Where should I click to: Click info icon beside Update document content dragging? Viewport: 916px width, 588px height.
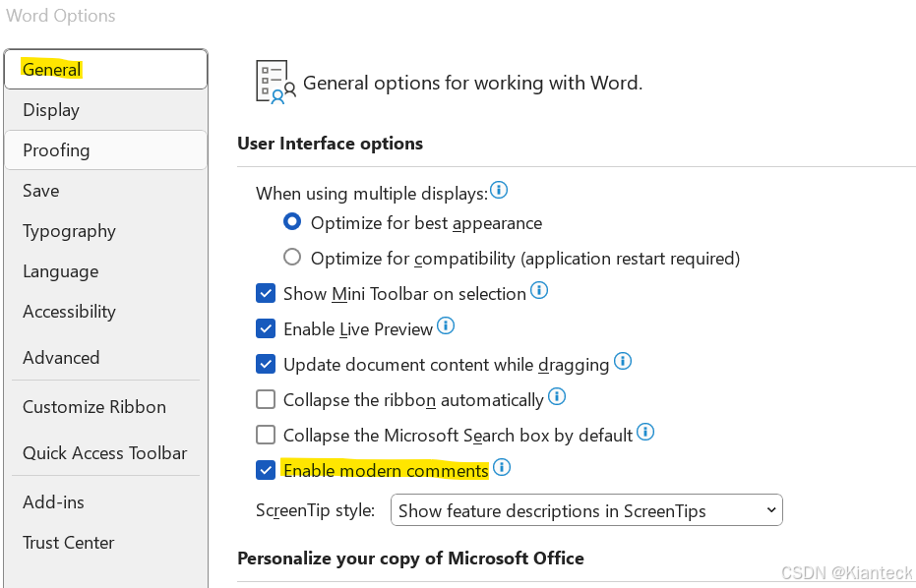[623, 362]
